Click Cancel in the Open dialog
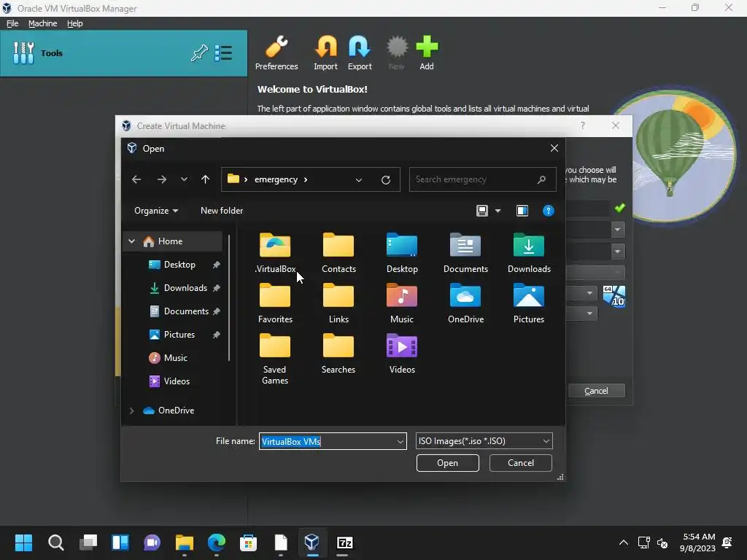The height and width of the screenshot is (560, 747). (520, 463)
